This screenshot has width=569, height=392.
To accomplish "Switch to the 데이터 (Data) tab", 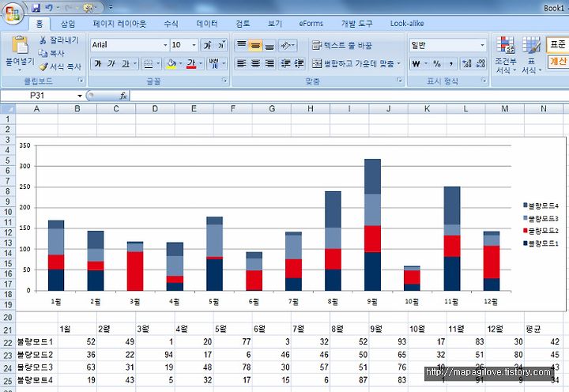I will [207, 24].
